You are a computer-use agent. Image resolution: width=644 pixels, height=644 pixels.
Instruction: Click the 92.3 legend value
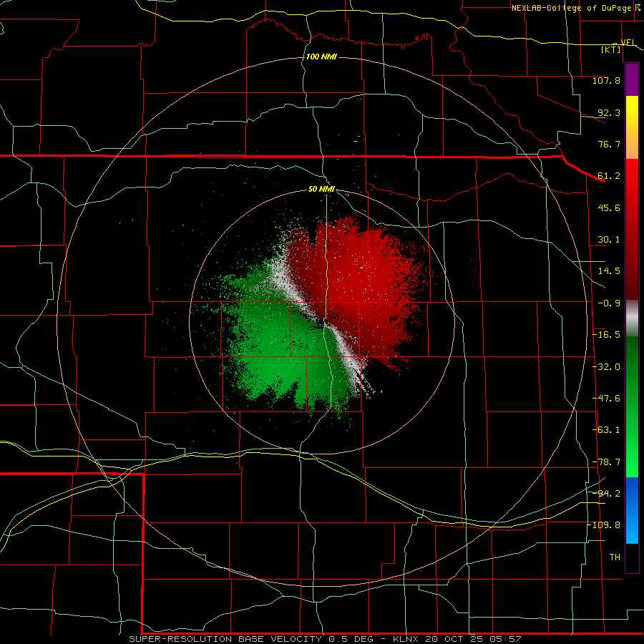pyautogui.click(x=609, y=112)
